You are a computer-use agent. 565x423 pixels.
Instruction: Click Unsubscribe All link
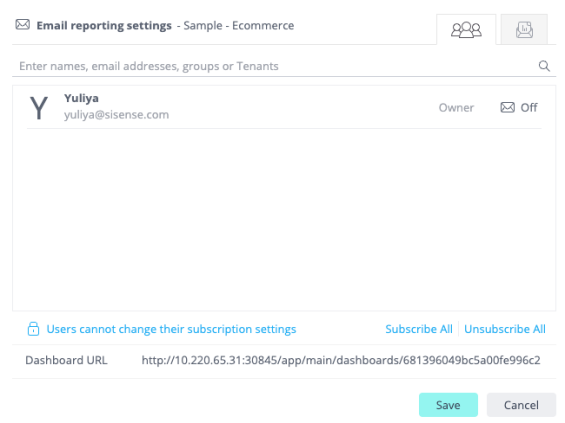(x=504, y=329)
